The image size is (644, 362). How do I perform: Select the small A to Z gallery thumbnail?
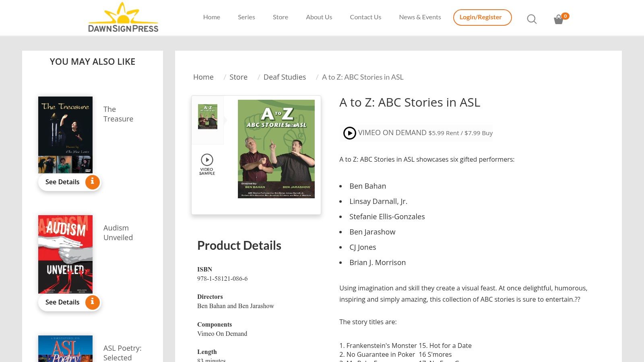207,117
